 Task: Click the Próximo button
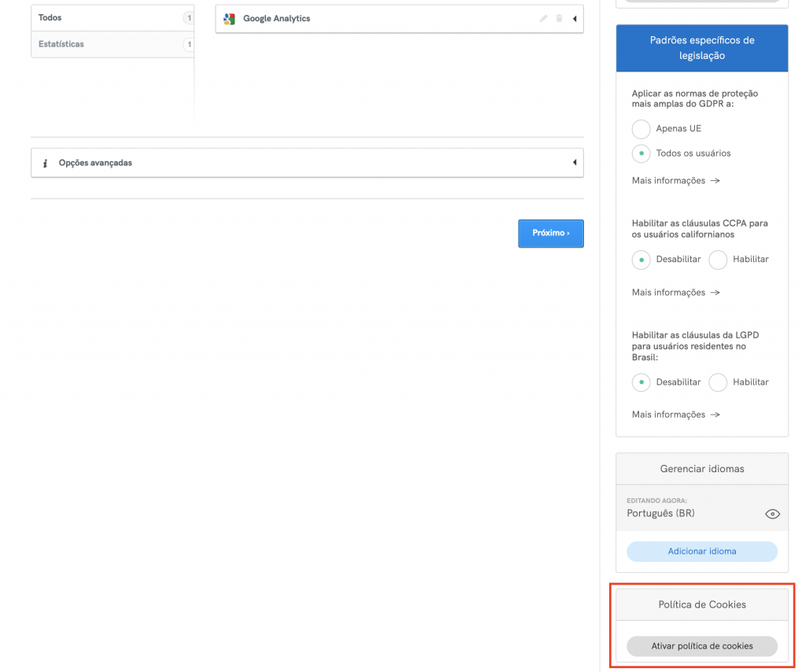coord(550,234)
